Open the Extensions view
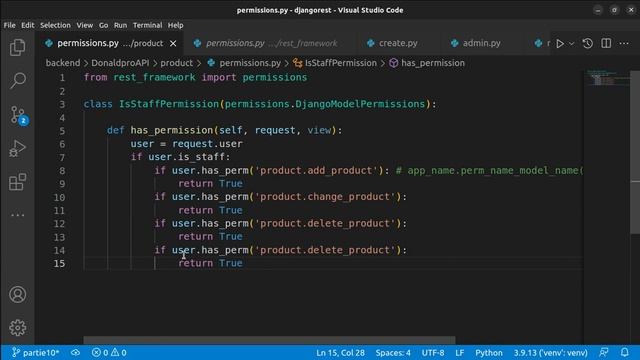The height and width of the screenshot is (360, 640). [x=17, y=182]
